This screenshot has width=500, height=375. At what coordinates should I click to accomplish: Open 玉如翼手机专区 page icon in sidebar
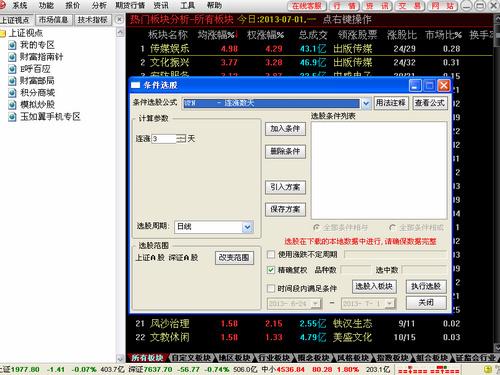coord(12,117)
